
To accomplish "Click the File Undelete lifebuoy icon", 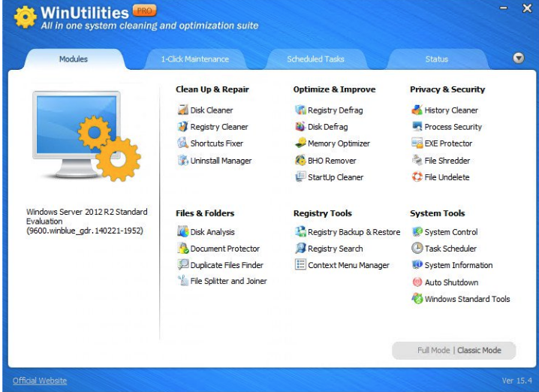I will click(417, 176).
